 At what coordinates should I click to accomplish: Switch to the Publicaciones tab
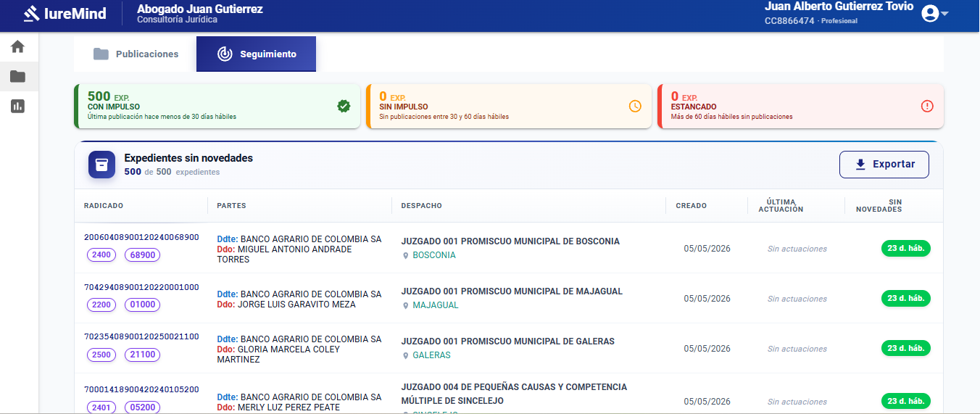pos(136,54)
